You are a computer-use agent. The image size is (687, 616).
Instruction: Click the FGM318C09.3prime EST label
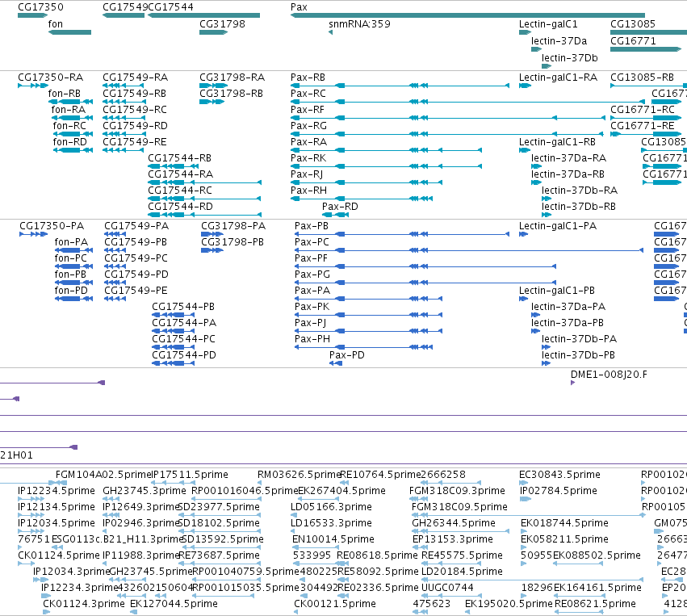point(457,491)
